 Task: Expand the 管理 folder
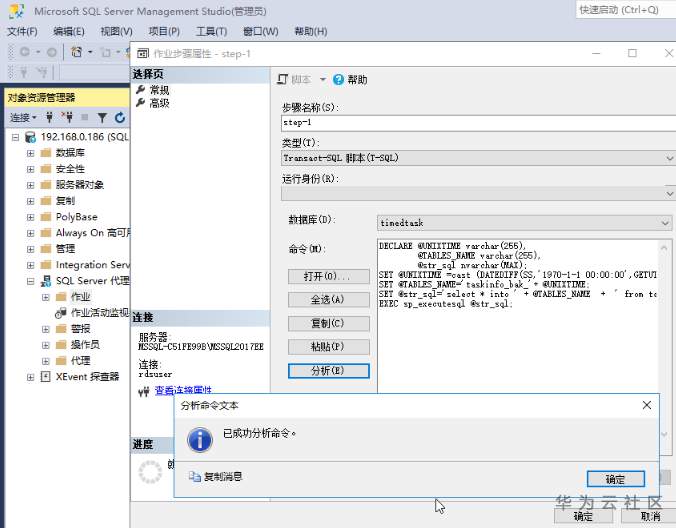pos(30,249)
